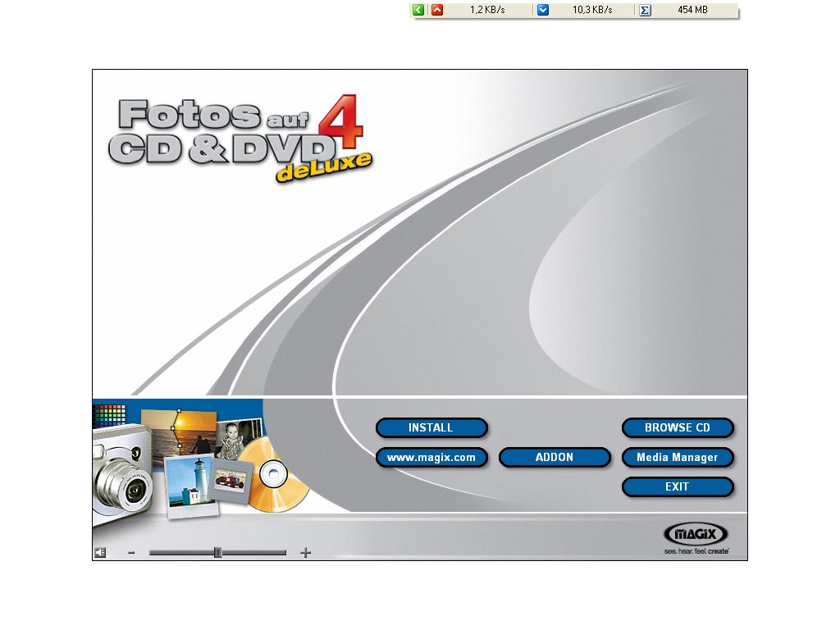Screen dimensions: 840x630
Task: Click the green left arrow icon
Action: coord(419,10)
